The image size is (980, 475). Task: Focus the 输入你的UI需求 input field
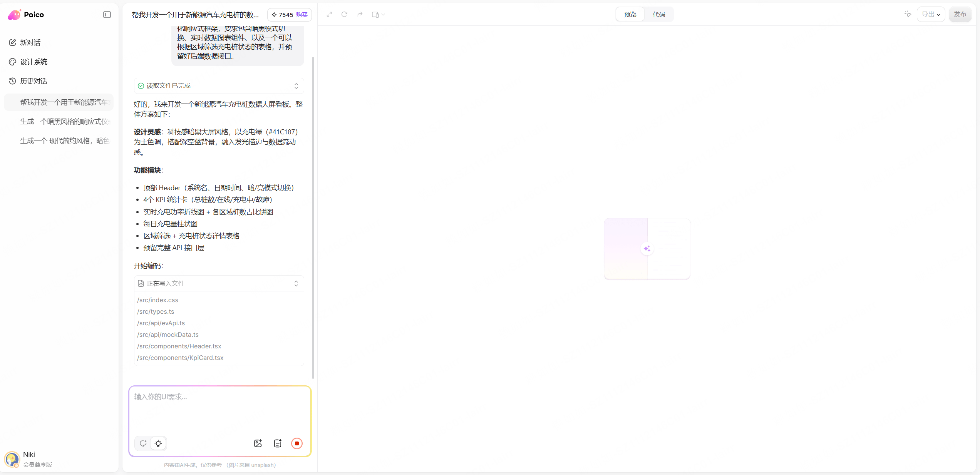pyautogui.click(x=220, y=410)
